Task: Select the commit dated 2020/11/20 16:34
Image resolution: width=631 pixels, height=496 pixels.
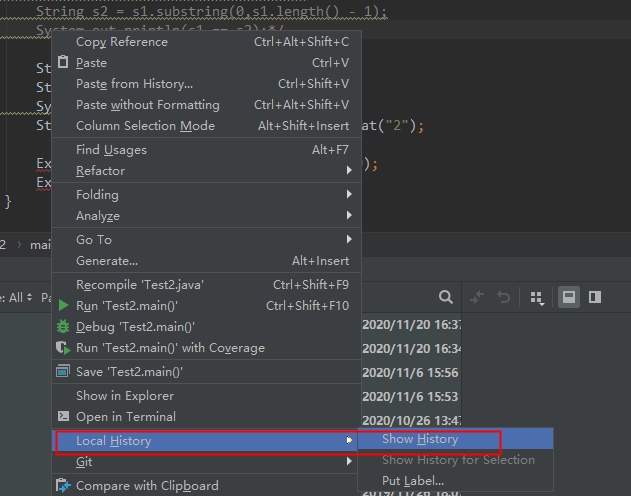Action: point(411,348)
